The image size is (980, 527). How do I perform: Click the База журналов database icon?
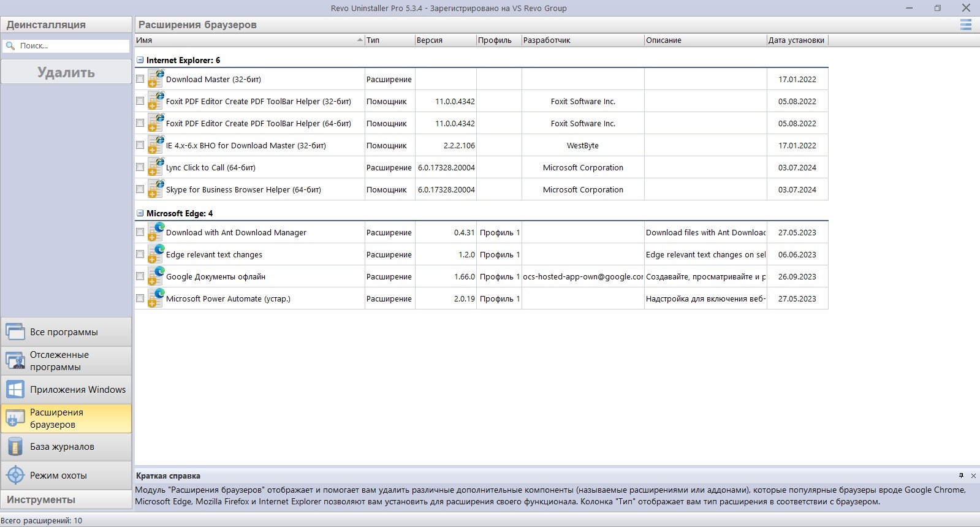[x=15, y=447]
